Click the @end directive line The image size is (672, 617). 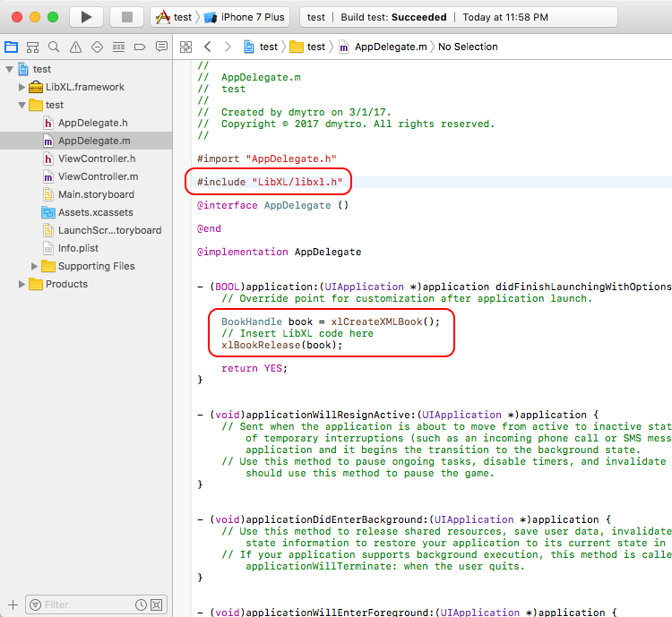coord(209,229)
